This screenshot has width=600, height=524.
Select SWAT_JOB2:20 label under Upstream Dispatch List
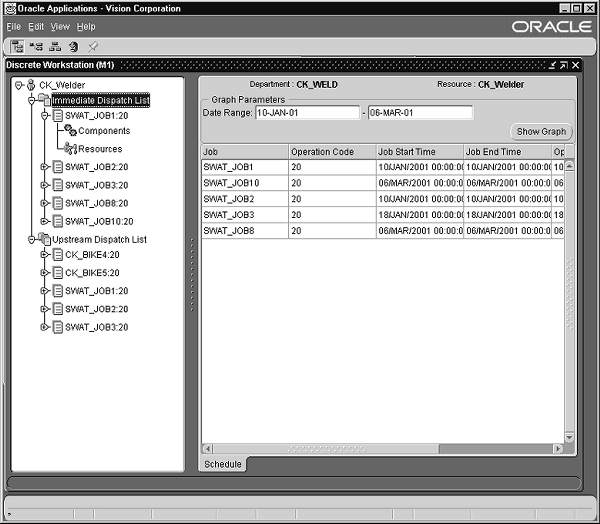tap(96, 309)
